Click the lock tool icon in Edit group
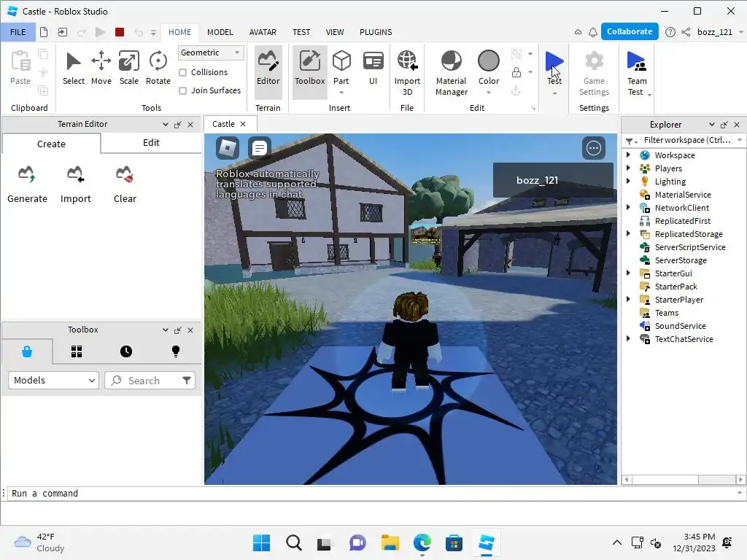Screen dimensions: 747x560 point(516,72)
